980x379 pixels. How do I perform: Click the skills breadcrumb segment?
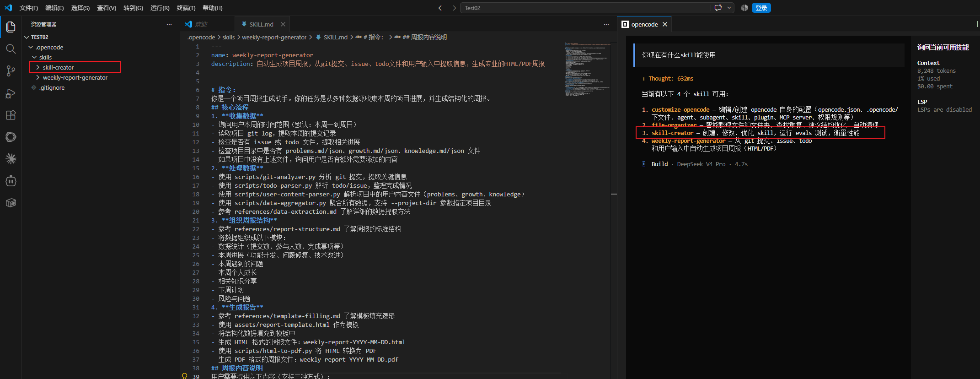(x=228, y=37)
